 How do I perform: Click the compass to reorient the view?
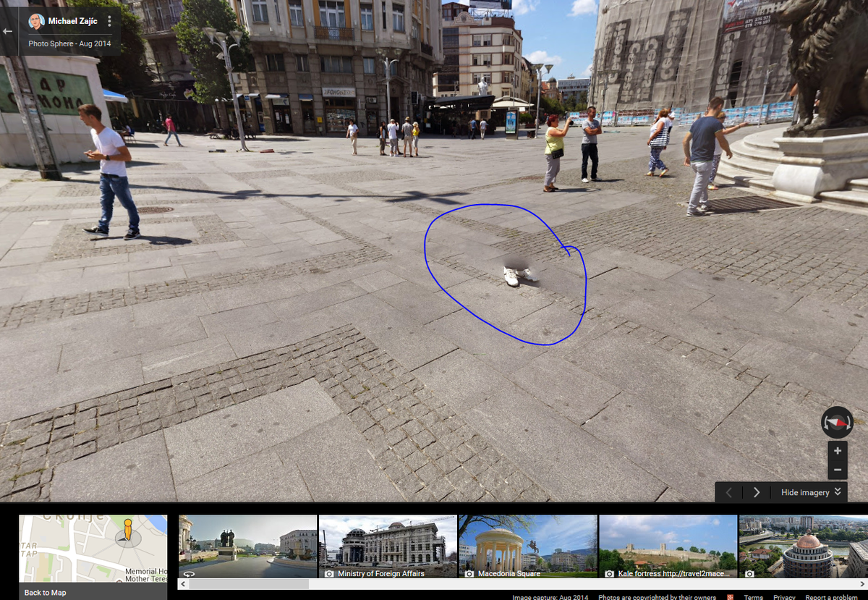837,422
